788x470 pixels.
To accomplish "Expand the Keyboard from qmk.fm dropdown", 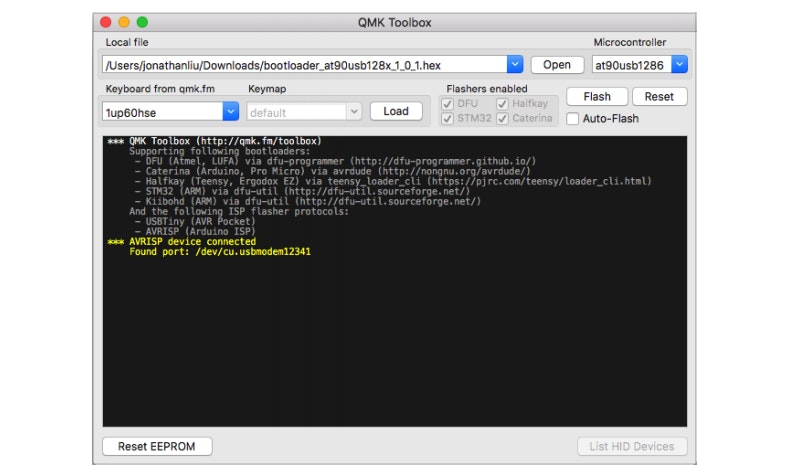I will [230, 112].
